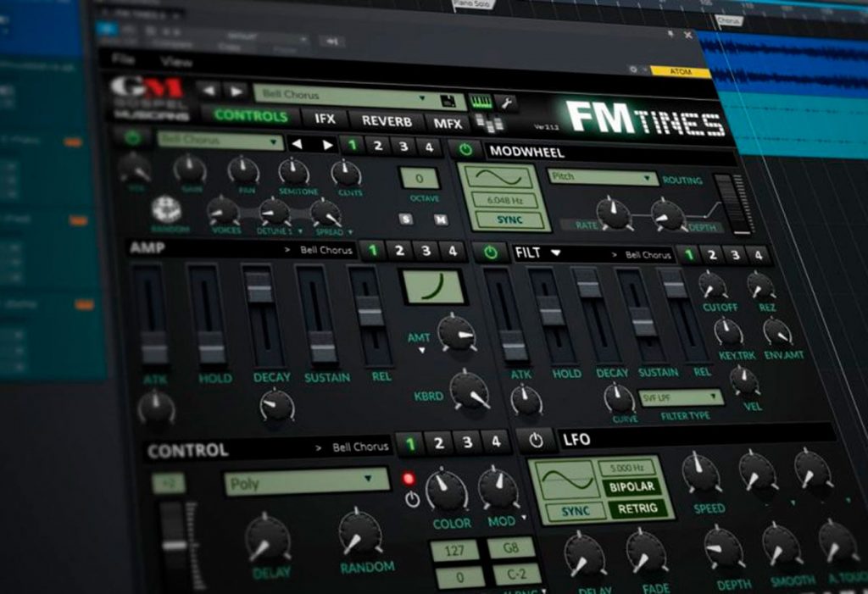Click the floppy disk save preset icon
This screenshot has height=594, width=868.
[448, 101]
